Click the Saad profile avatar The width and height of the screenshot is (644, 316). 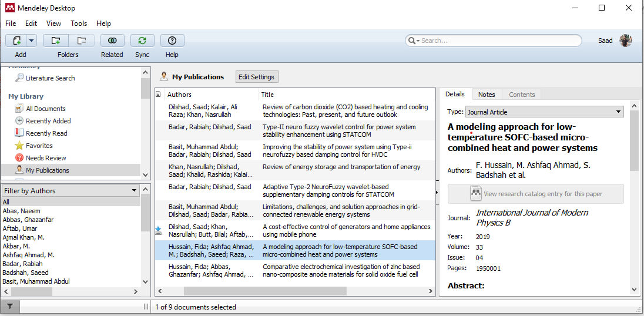[626, 40]
